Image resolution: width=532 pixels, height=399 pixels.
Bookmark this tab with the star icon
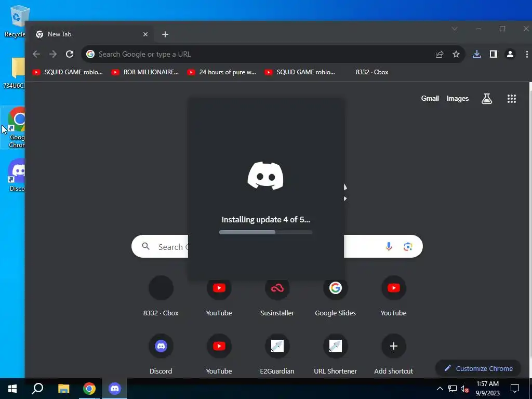tap(456, 54)
